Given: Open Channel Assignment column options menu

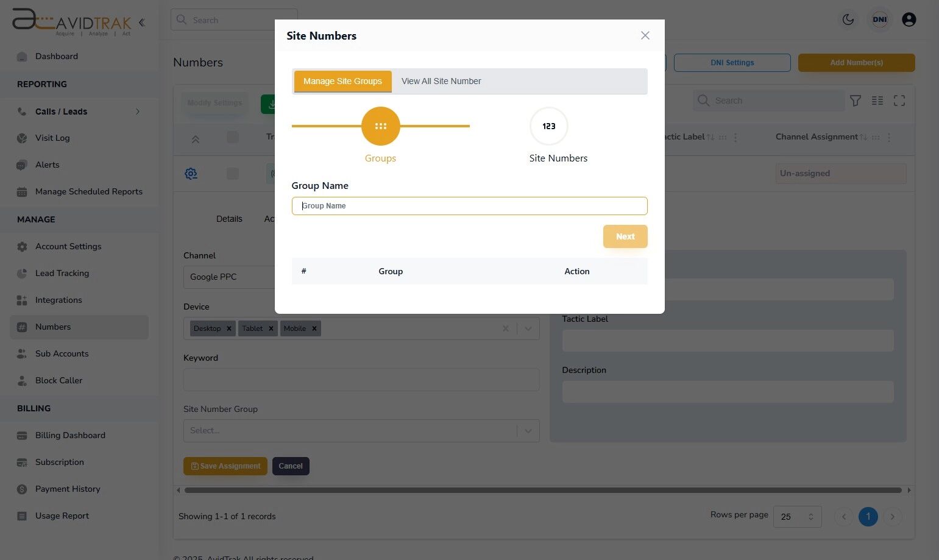Looking at the screenshot, I should click(x=889, y=137).
